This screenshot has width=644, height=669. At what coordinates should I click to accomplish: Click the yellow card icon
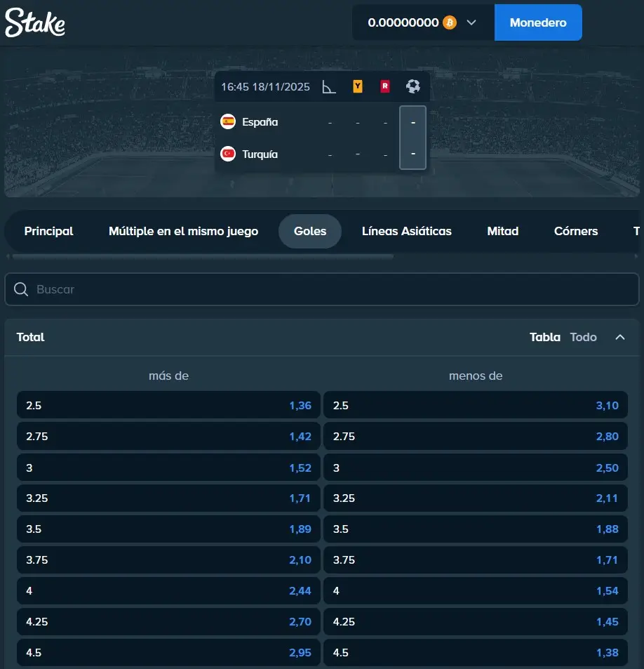pos(358,87)
